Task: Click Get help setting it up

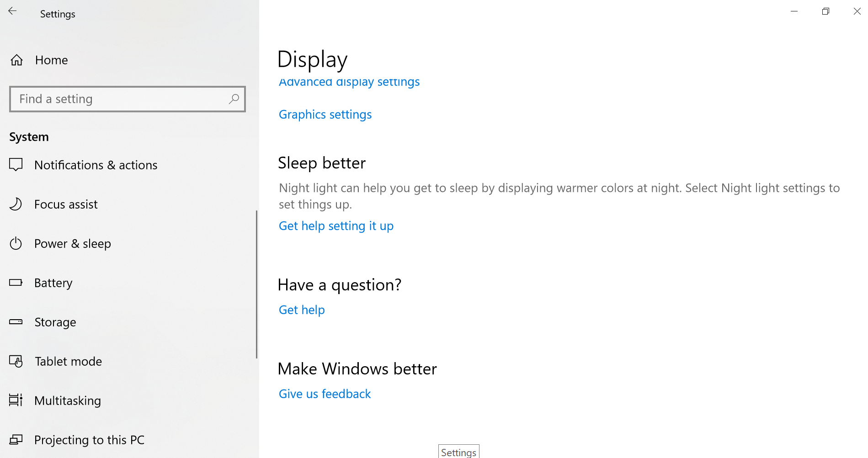Action: tap(336, 226)
